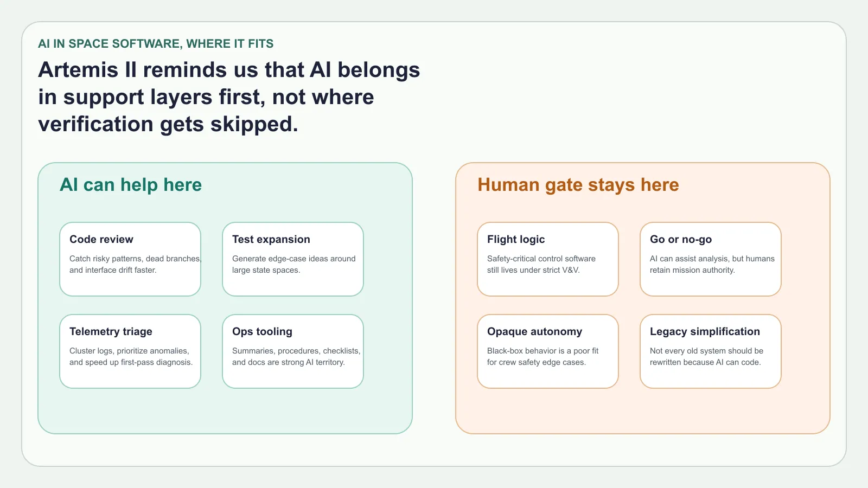Select the "Ops tooling" card heading
The image size is (868, 488).
coord(262,331)
